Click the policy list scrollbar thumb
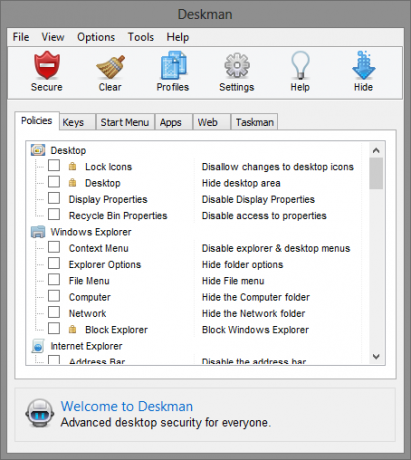411x460 pixels. tap(376, 173)
